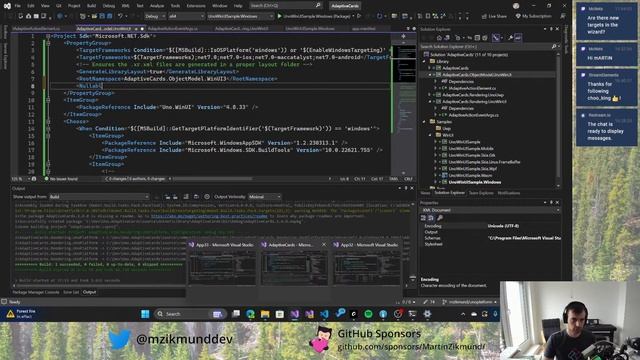The width and height of the screenshot is (640, 360).
Task: Open the Show output from Build dropdown
Action: (99, 197)
